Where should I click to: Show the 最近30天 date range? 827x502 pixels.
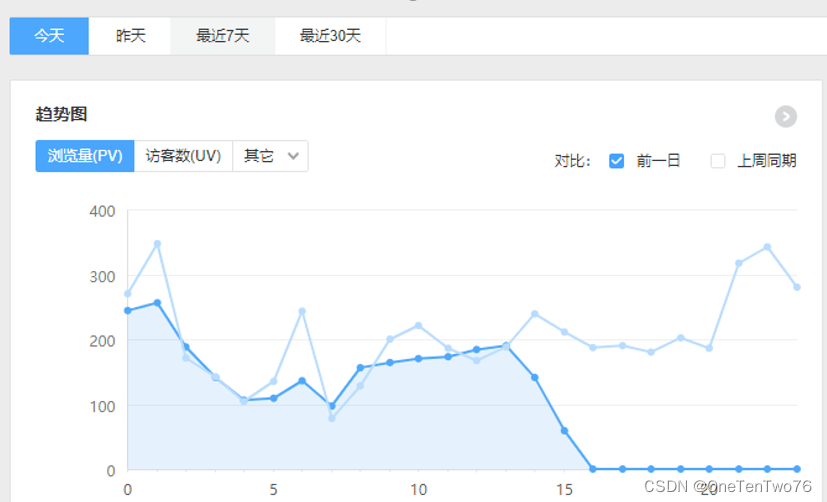330,36
